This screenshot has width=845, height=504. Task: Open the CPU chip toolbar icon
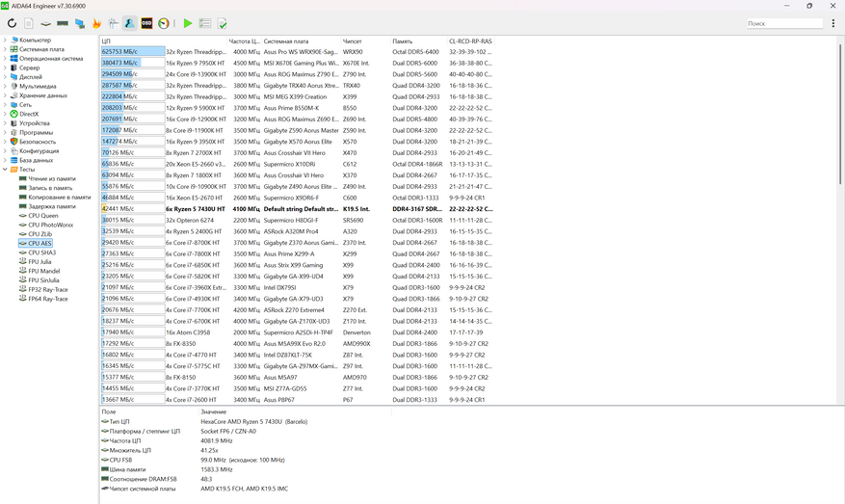pos(46,23)
